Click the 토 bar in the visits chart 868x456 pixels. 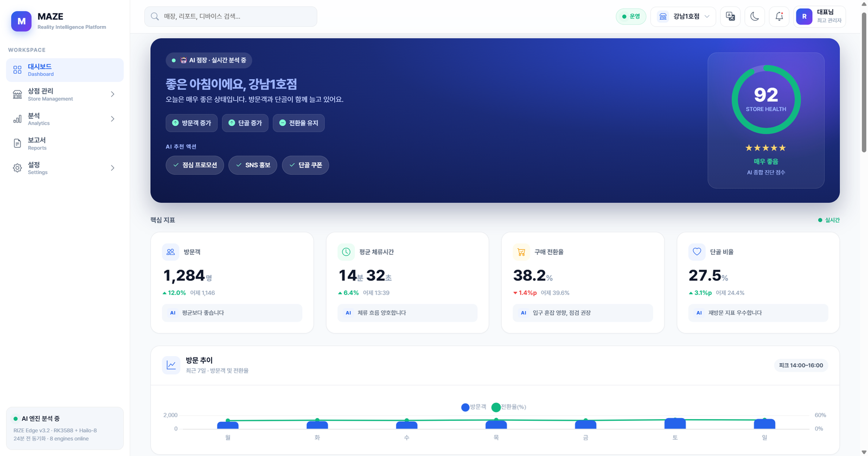pyautogui.click(x=675, y=423)
